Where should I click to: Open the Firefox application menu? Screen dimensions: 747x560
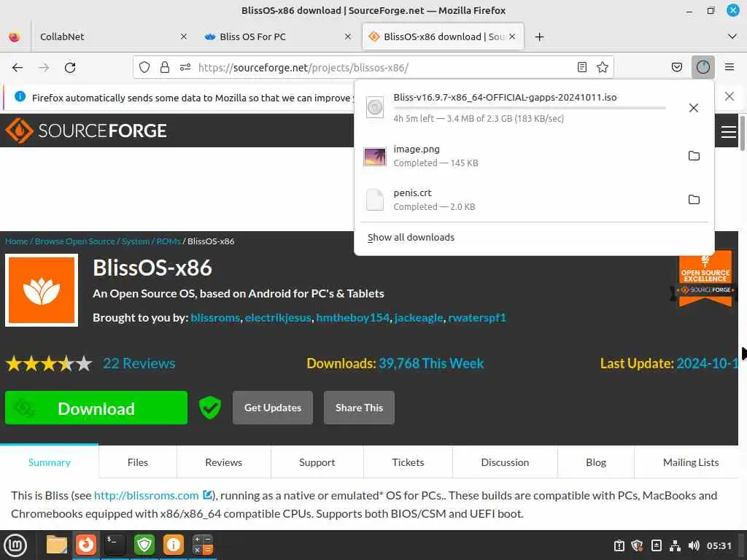729,67
